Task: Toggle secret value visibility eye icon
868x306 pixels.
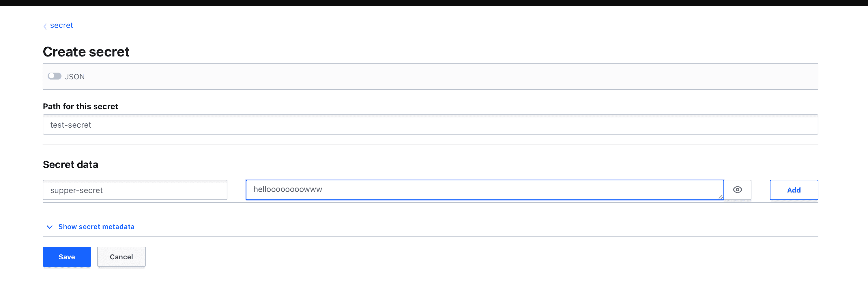Action: pos(737,190)
